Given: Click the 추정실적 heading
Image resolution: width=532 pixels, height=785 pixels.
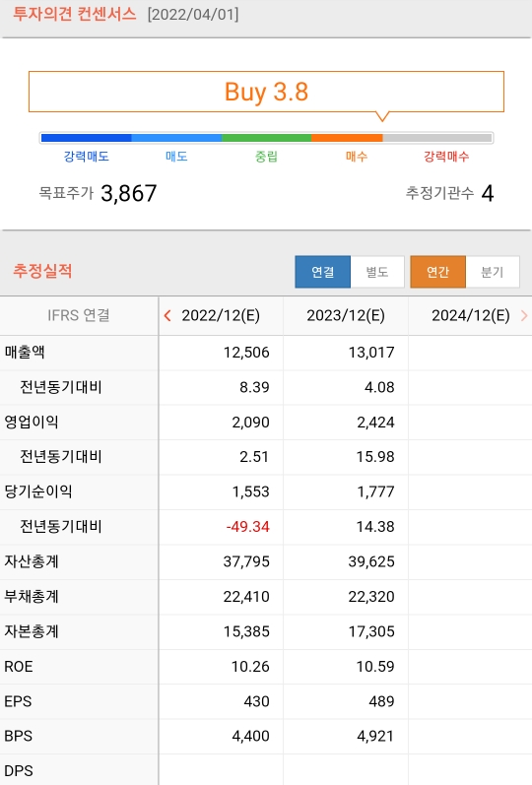Looking at the screenshot, I should (42, 271).
